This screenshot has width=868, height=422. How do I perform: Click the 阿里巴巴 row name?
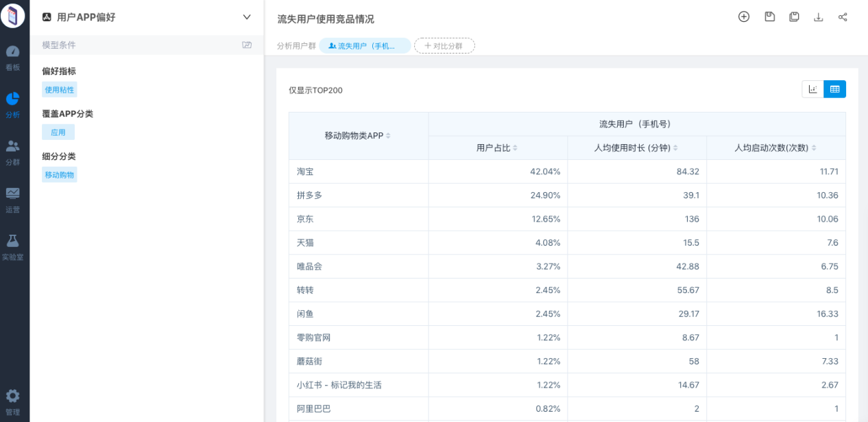coord(313,409)
